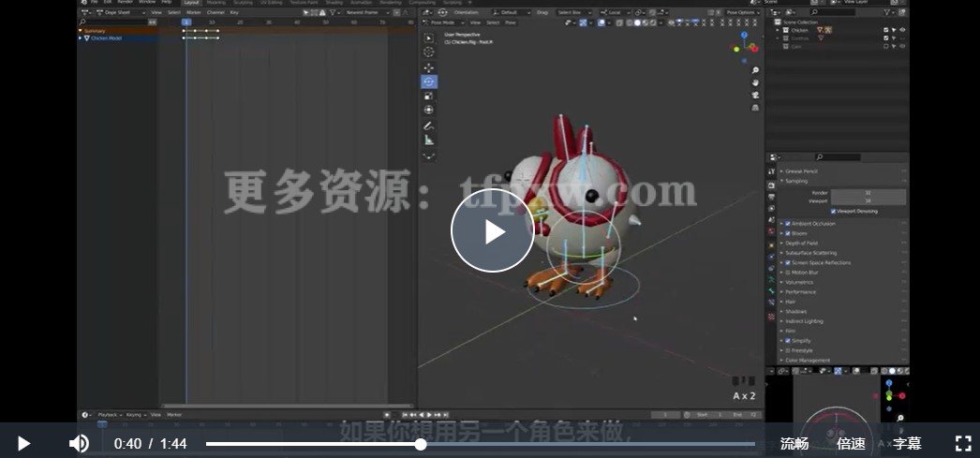Image resolution: width=980 pixels, height=458 pixels.
Task: Select Chicken collection in outliner
Action: point(799,30)
